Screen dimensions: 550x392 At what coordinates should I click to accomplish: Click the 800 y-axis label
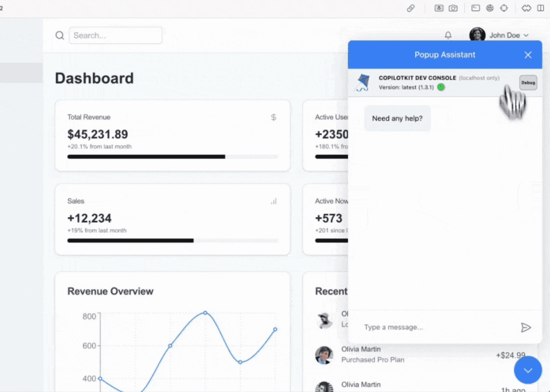tap(89, 316)
